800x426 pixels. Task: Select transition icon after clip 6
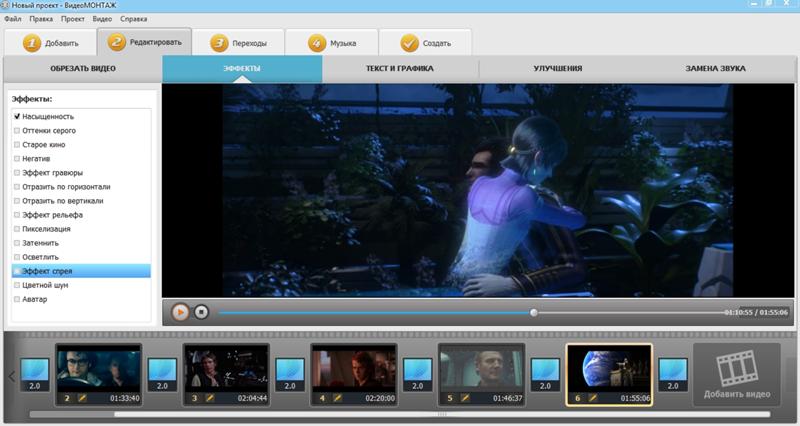[672, 374]
